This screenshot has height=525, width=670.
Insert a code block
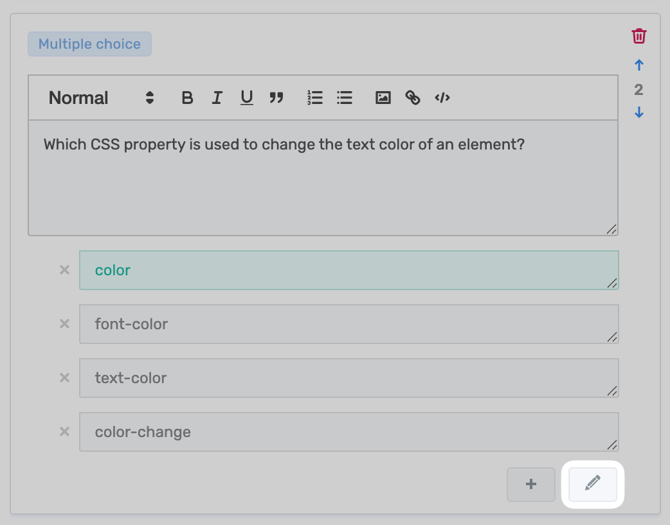tap(442, 98)
